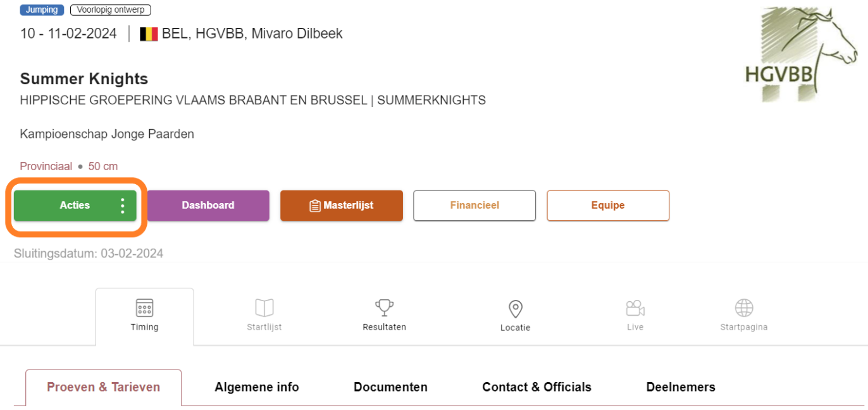Open the Financieel button
This screenshot has width=868, height=410.
click(474, 206)
